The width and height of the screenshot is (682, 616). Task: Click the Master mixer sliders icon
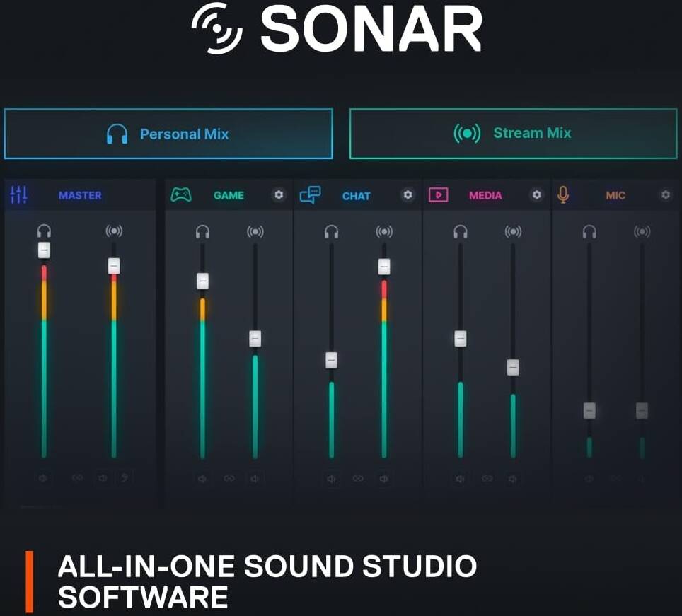pos(18,194)
